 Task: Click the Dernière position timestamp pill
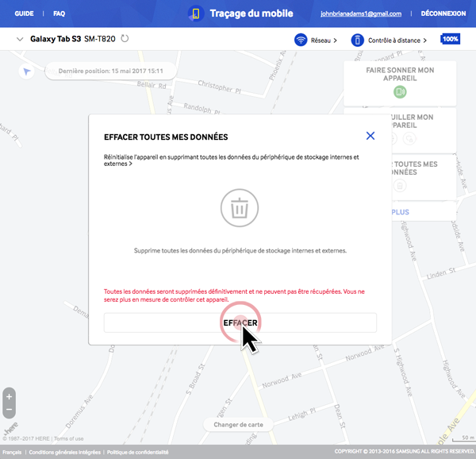(110, 71)
